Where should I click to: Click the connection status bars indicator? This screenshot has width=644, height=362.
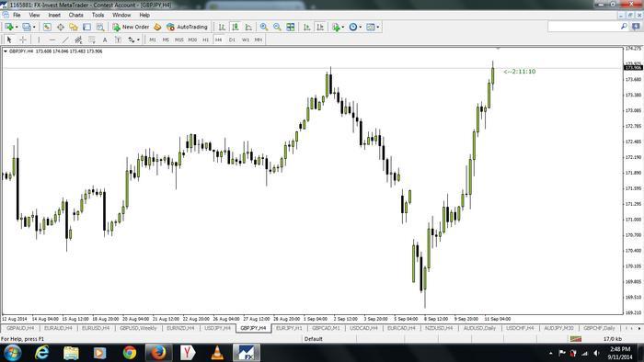(576, 339)
